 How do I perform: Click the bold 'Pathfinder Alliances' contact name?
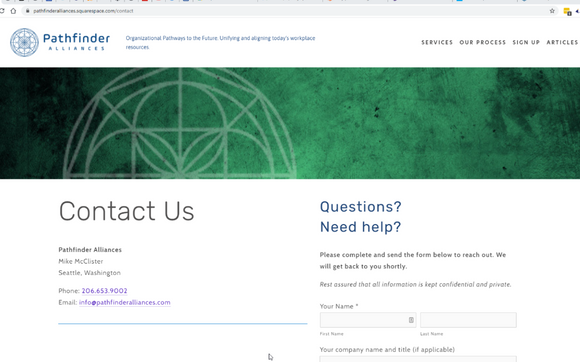point(90,250)
